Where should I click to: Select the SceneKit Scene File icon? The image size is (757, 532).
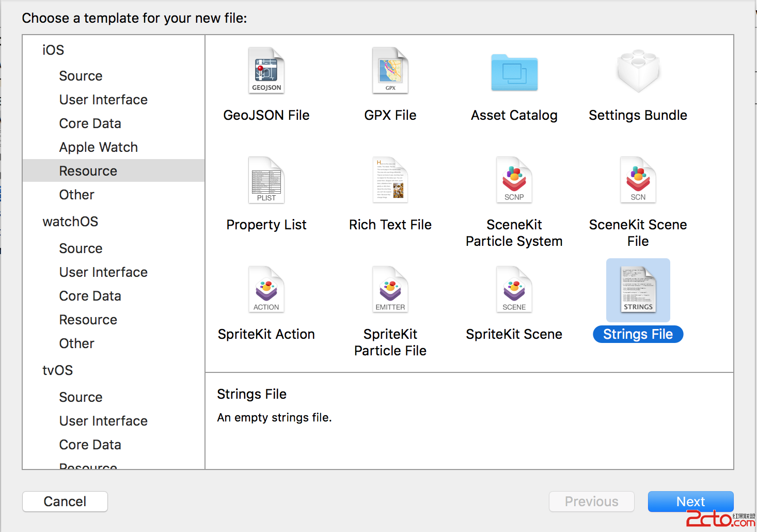(638, 180)
